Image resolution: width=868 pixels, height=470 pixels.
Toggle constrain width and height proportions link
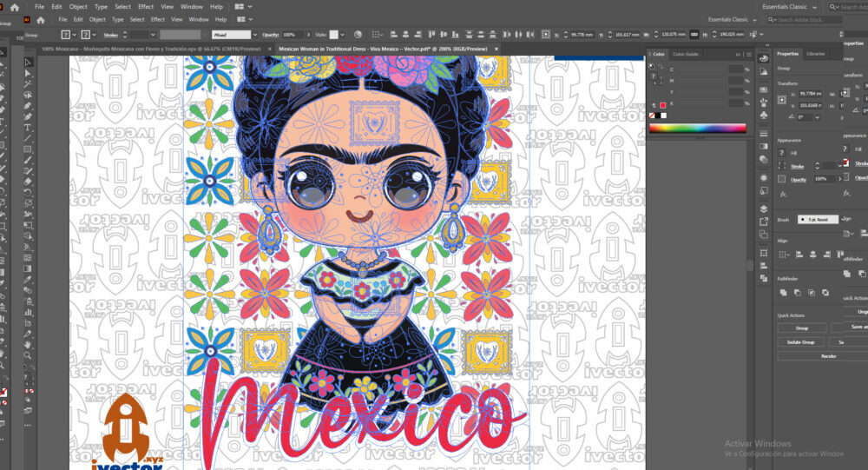click(694, 35)
